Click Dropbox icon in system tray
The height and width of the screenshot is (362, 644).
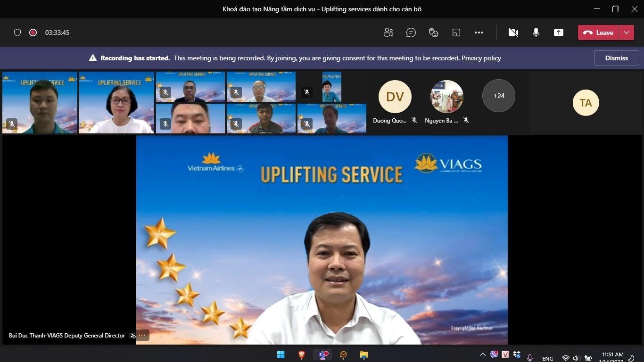[x=517, y=354]
